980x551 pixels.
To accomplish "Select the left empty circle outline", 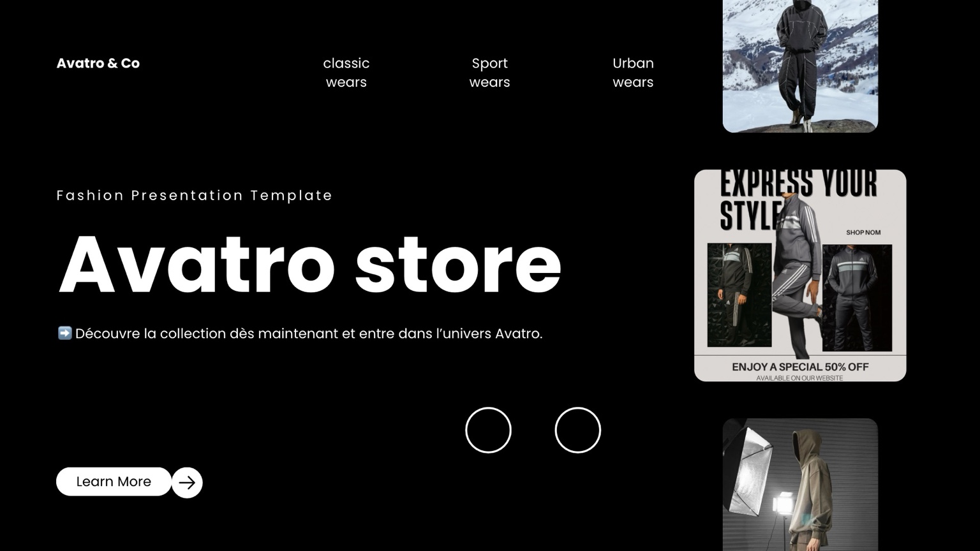I will 488,430.
